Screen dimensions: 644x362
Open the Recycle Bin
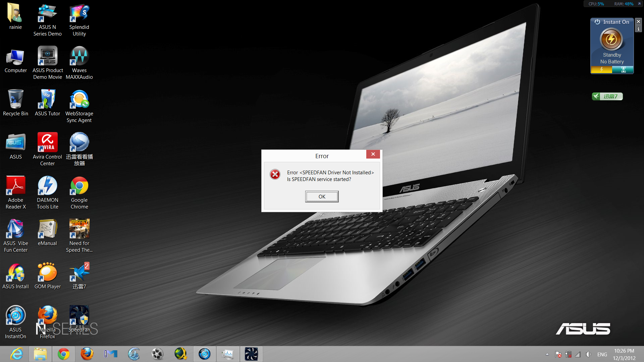pyautogui.click(x=15, y=103)
